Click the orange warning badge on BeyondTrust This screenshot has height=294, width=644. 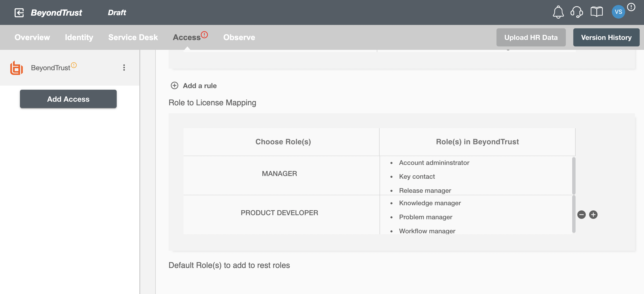coord(74,65)
